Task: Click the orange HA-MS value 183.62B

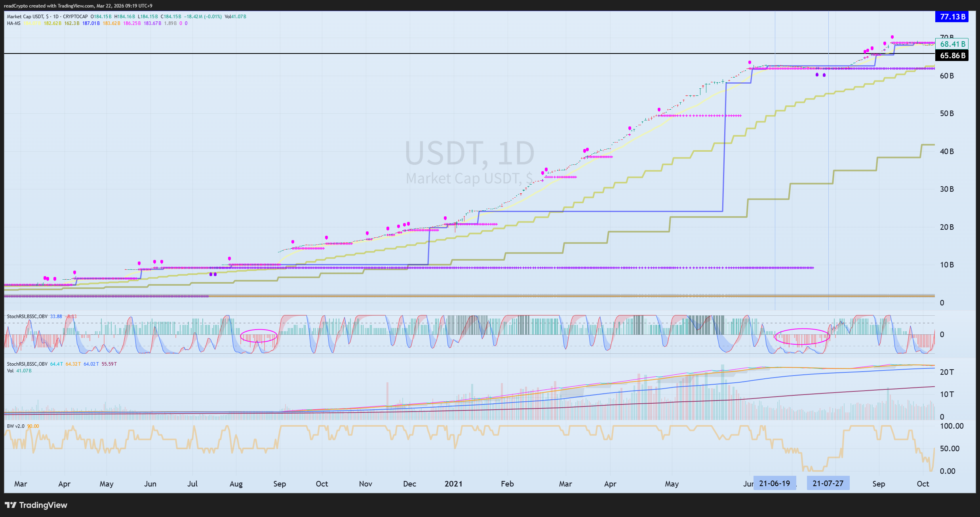Action: click(x=112, y=23)
